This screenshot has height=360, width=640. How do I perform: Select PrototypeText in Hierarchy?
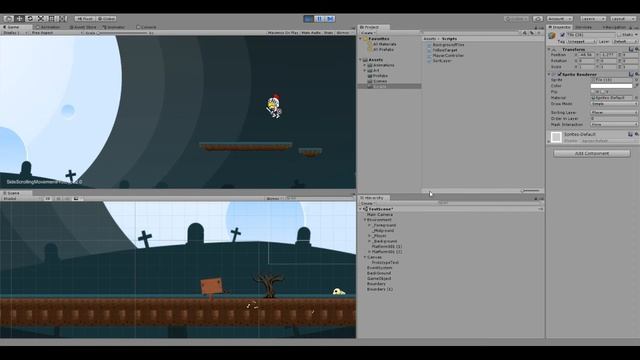tap(385, 262)
